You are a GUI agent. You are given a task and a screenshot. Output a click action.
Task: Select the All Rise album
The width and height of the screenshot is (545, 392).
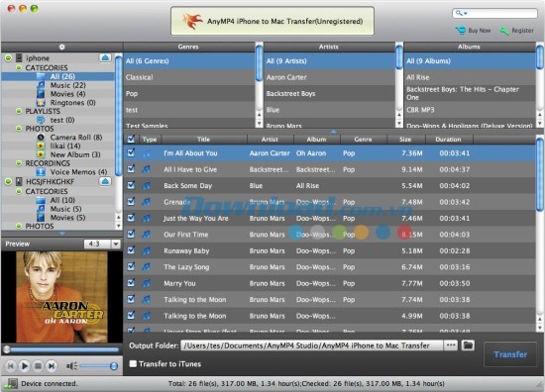470,77
